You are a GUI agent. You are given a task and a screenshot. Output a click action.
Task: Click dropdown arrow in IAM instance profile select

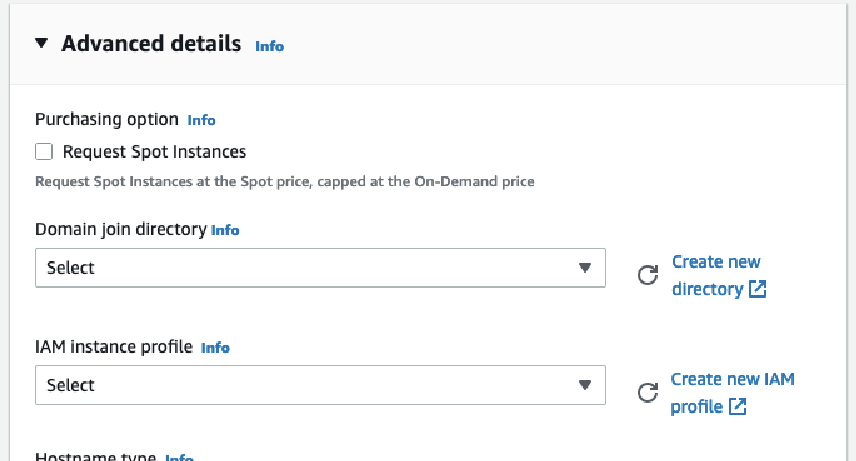[585, 385]
